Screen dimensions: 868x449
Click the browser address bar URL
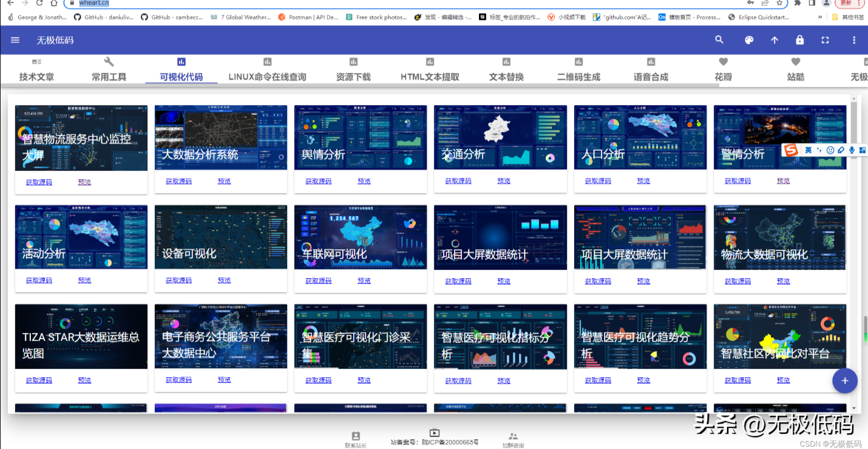pyautogui.click(x=94, y=2)
